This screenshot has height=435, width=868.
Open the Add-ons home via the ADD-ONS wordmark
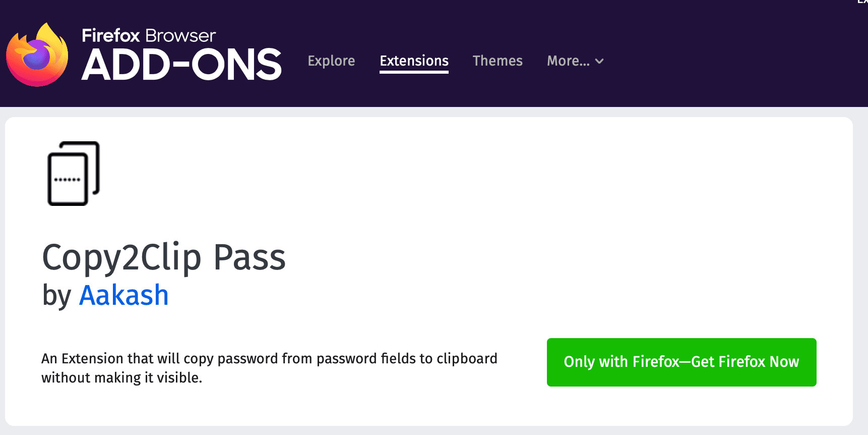[x=181, y=63]
